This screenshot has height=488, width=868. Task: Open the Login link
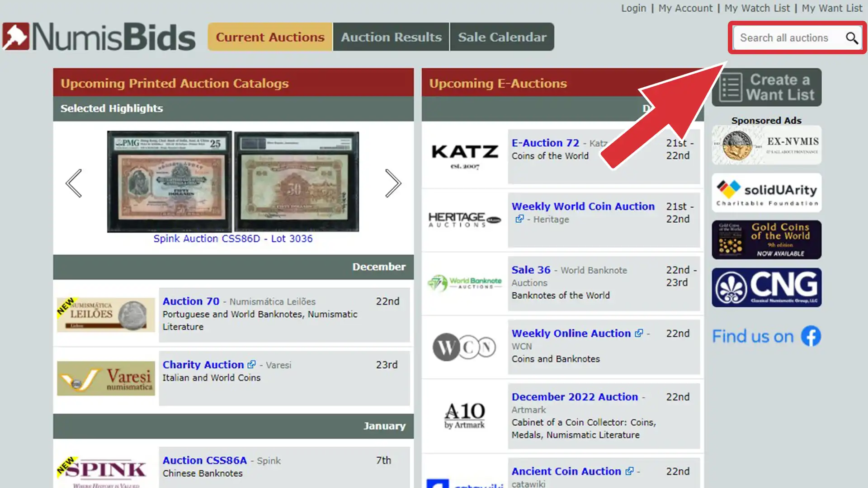633,8
